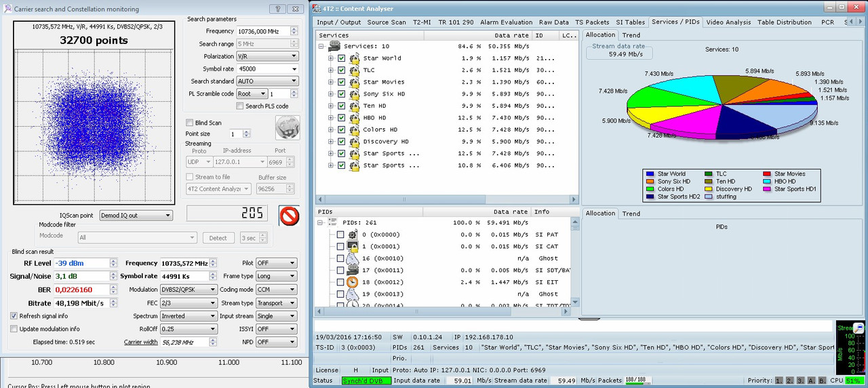Open the Video Analysis tab
The width and height of the screenshot is (868, 388).
(728, 22)
